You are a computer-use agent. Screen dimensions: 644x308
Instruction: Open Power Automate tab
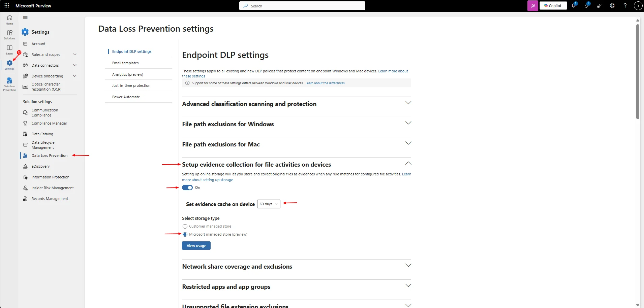click(x=126, y=97)
